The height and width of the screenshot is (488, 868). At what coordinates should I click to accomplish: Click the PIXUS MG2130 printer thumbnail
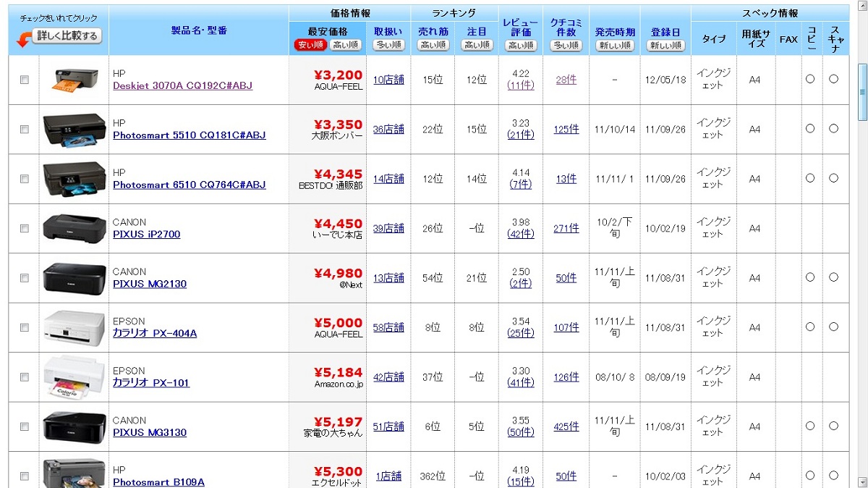[x=75, y=277]
